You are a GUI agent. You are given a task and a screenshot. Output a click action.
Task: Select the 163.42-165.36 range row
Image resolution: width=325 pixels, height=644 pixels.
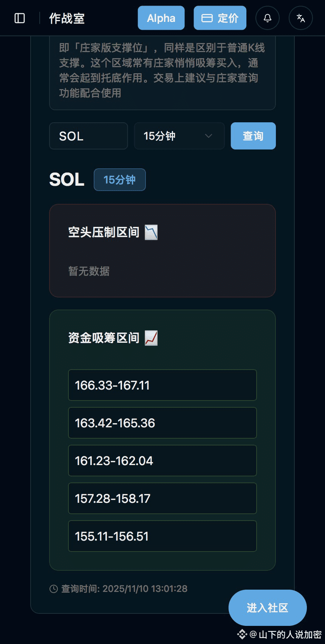click(x=162, y=423)
